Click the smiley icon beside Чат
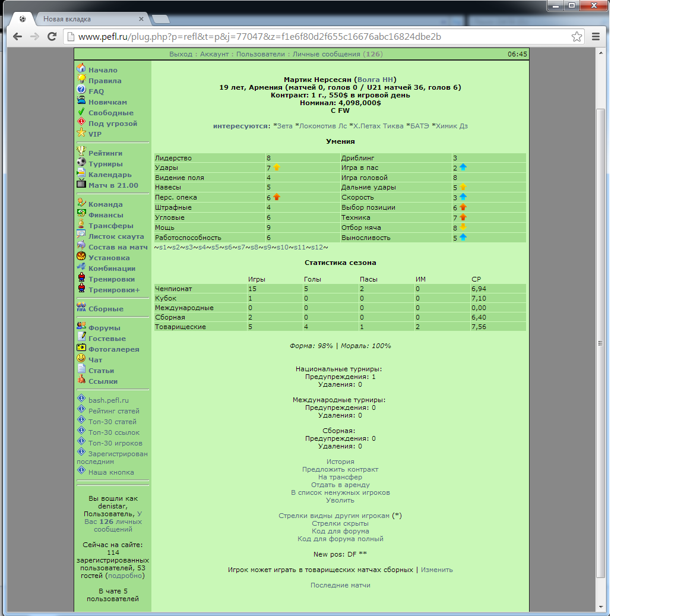This screenshot has height=616, width=684. pyautogui.click(x=81, y=358)
